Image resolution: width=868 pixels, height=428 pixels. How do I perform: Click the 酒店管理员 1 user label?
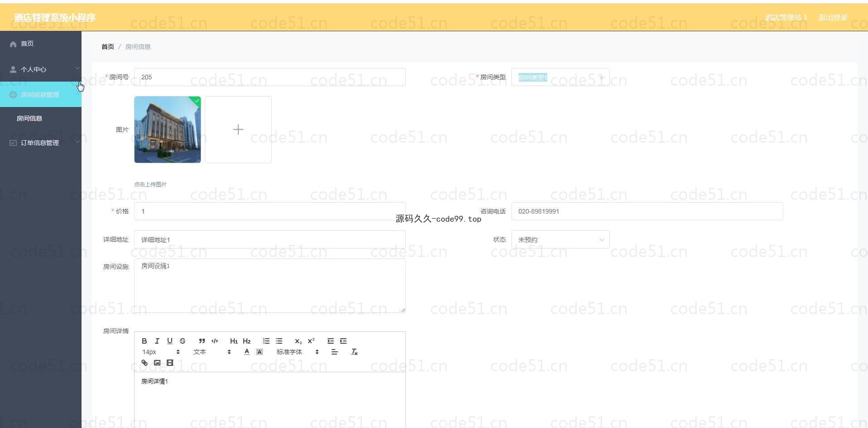[x=786, y=18]
